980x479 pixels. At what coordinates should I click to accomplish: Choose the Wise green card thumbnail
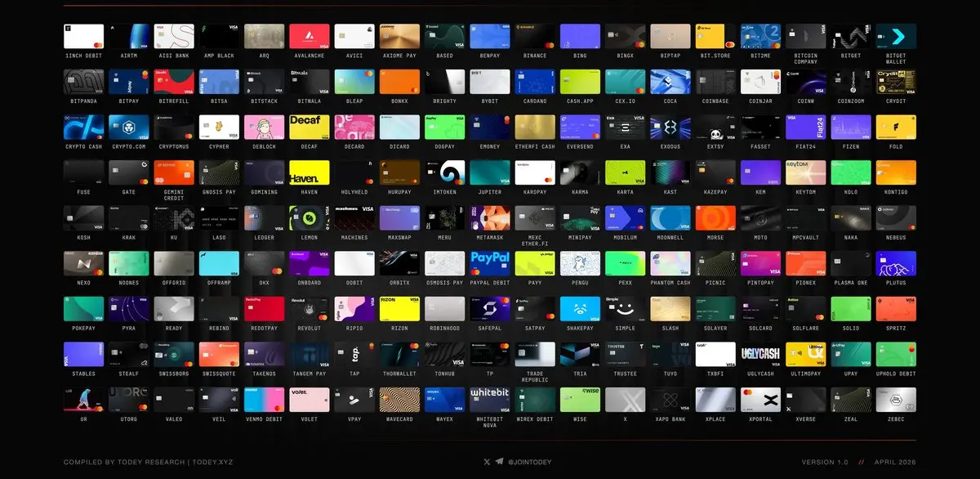pos(580,400)
